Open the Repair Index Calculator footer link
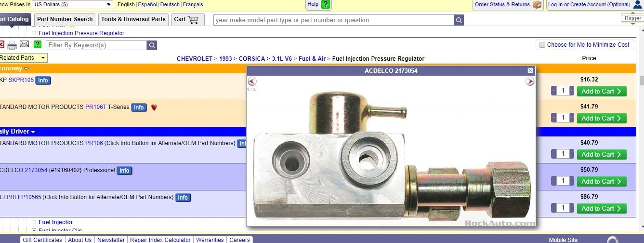Image resolution: width=644 pixels, height=243 pixels. [x=160, y=240]
